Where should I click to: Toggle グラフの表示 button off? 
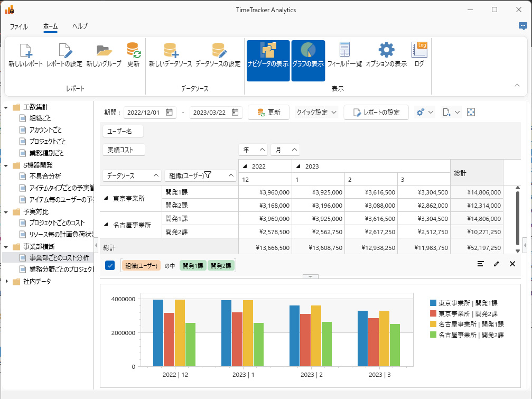[308, 61]
